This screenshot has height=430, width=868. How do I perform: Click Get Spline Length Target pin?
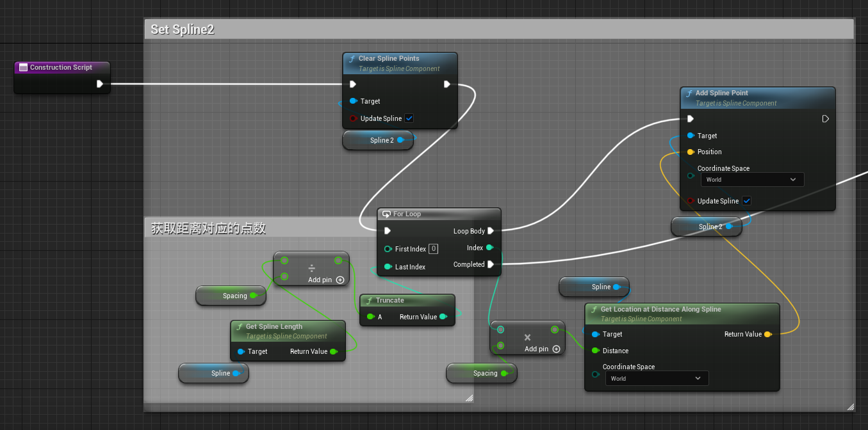click(241, 351)
